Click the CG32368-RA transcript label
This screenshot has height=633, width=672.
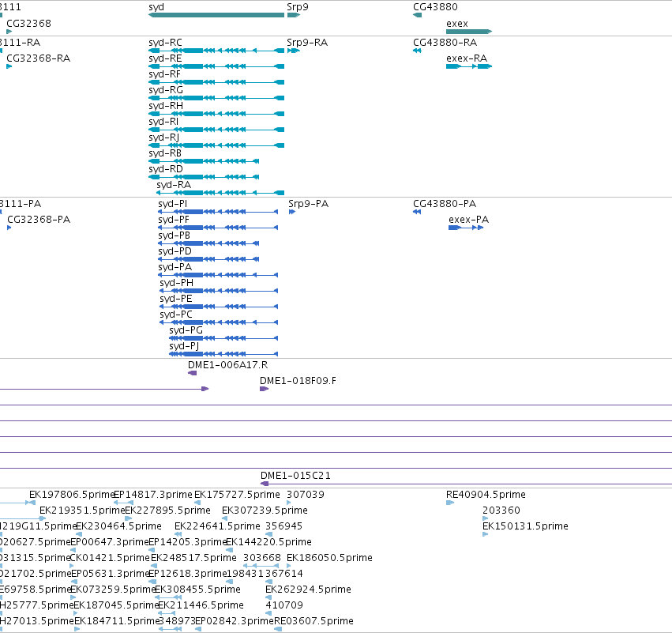39,58
